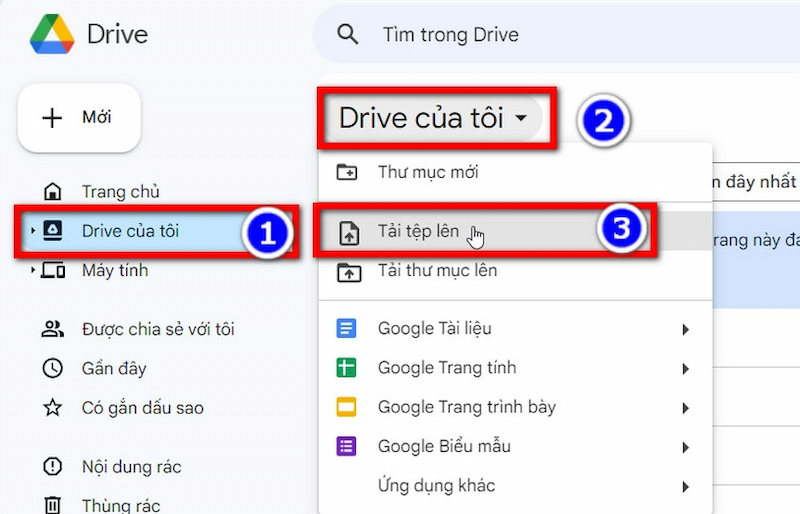This screenshot has height=514, width=800.
Task: Click the Google Slides icon in the menu
Action: pos(346,407)
